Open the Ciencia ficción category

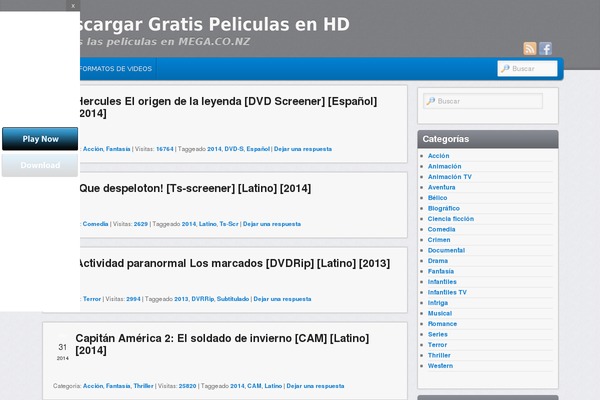(451, 219)
